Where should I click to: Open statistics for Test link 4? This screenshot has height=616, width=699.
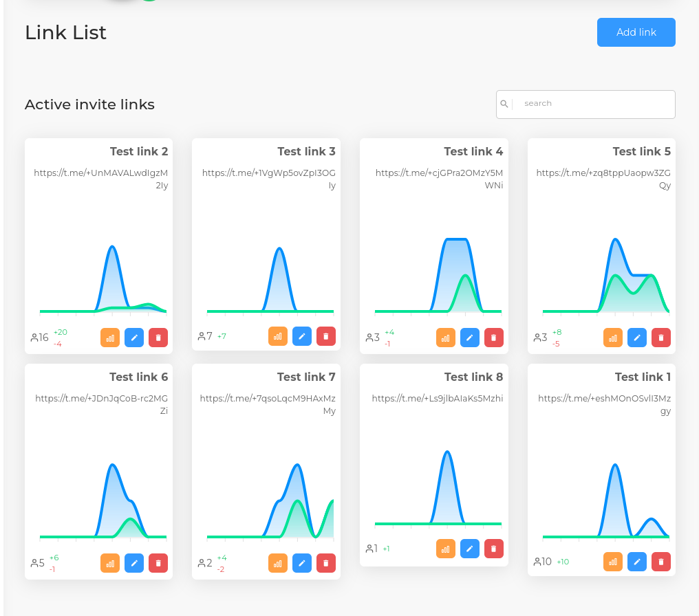[x=446, y=338]
